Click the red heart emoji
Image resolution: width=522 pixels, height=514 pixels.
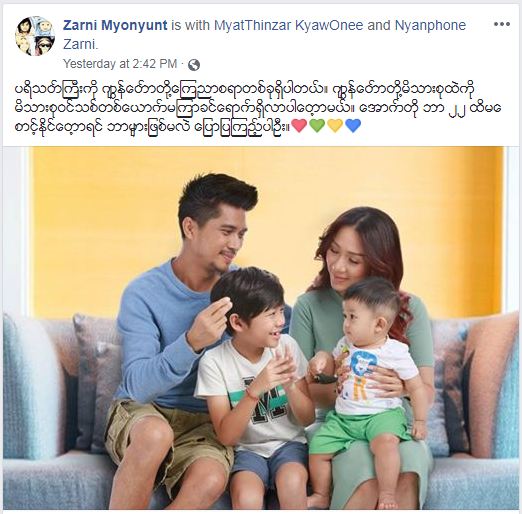[x=299, y=126]
